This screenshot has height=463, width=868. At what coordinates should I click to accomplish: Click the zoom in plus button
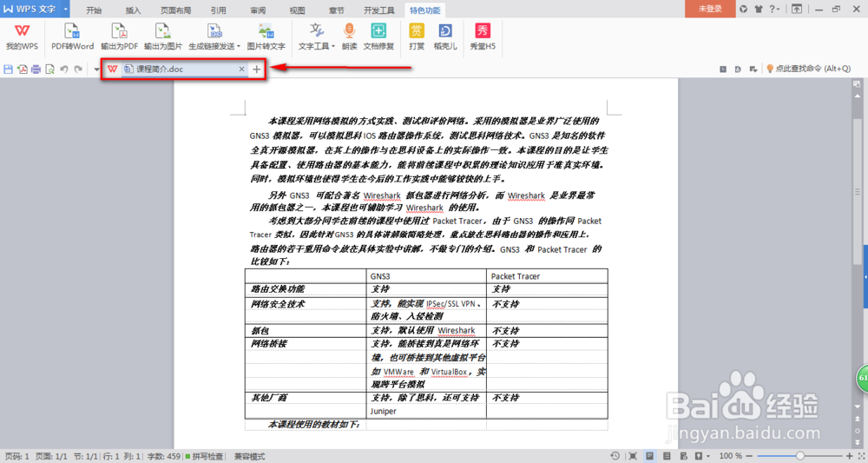tap(850, 456)
